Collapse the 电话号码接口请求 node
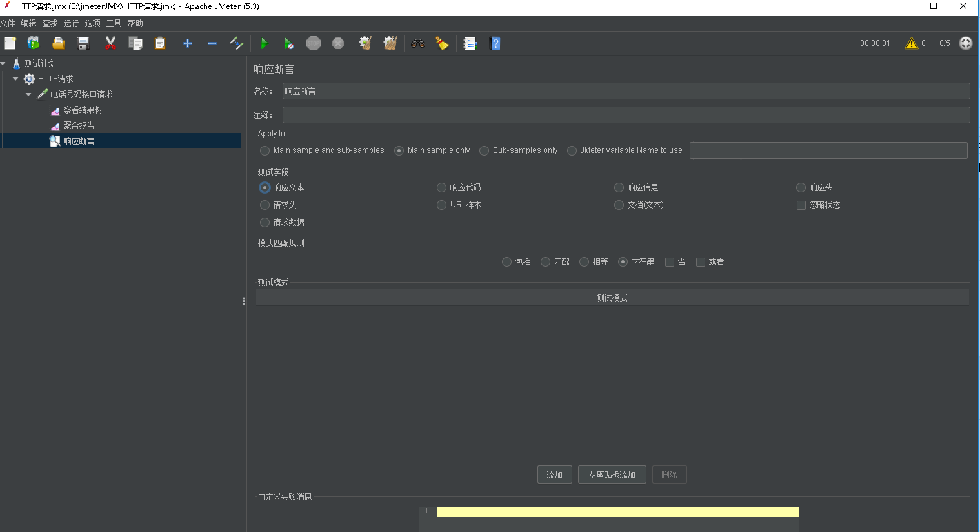The height and width of the screenshot is (532, 980). tap(28, 94)
